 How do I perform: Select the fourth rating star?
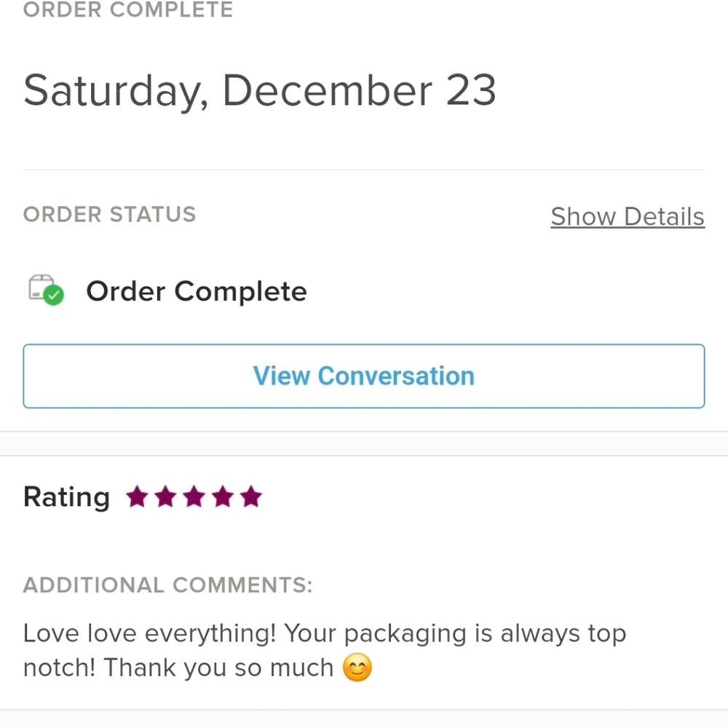(223, 496)
